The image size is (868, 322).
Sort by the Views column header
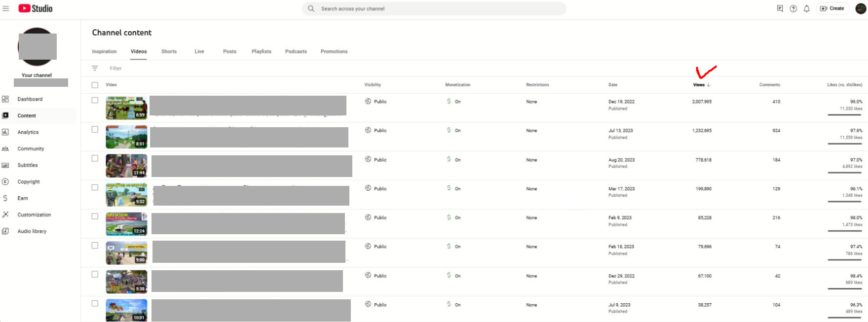pyautogui.click(x=699, y=85)
